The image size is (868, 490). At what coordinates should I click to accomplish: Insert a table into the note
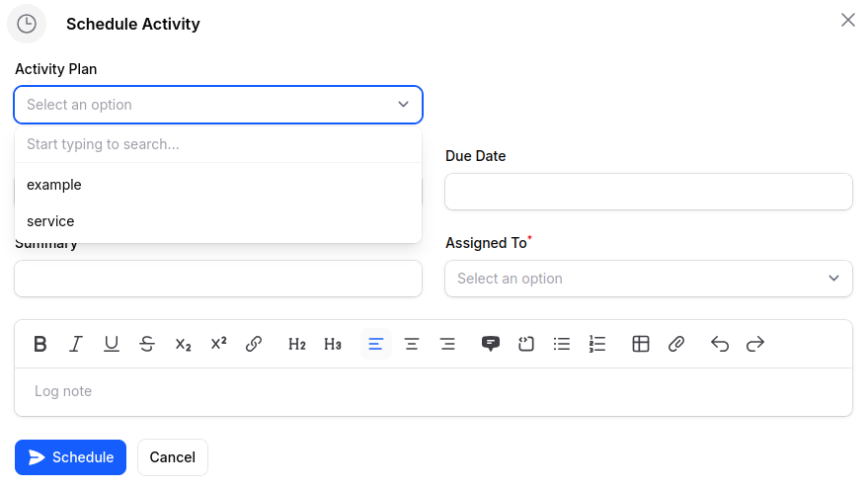pos(641,344)
